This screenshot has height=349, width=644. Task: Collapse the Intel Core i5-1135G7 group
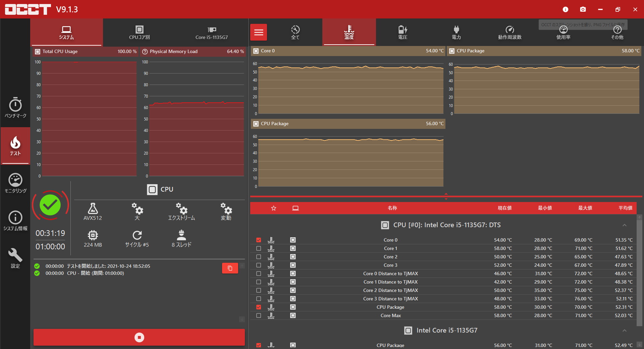click(x=625, y=331)
